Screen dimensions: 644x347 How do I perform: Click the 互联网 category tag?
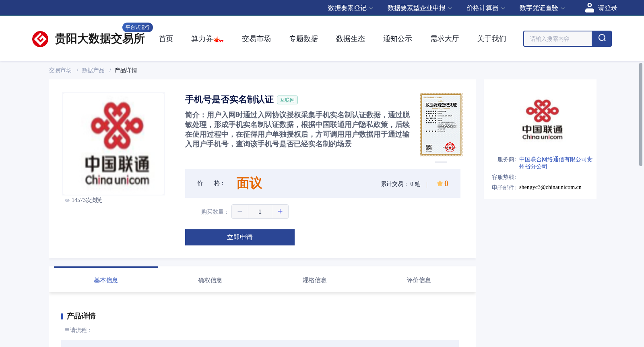tap(287, 100)
